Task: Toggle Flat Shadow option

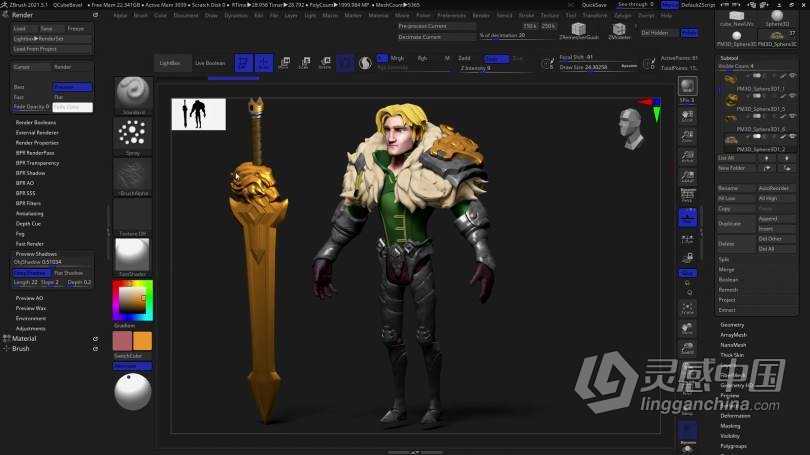Action: coord(69,273)
